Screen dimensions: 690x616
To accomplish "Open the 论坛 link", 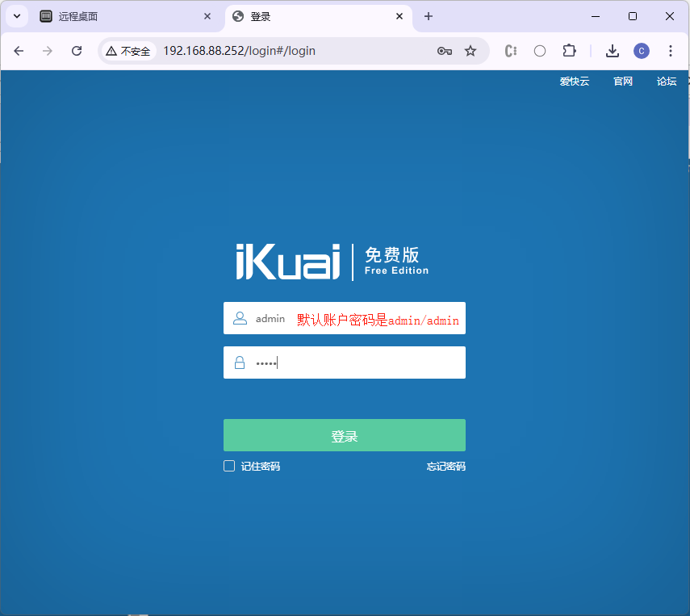I will [x=667, y=82].
